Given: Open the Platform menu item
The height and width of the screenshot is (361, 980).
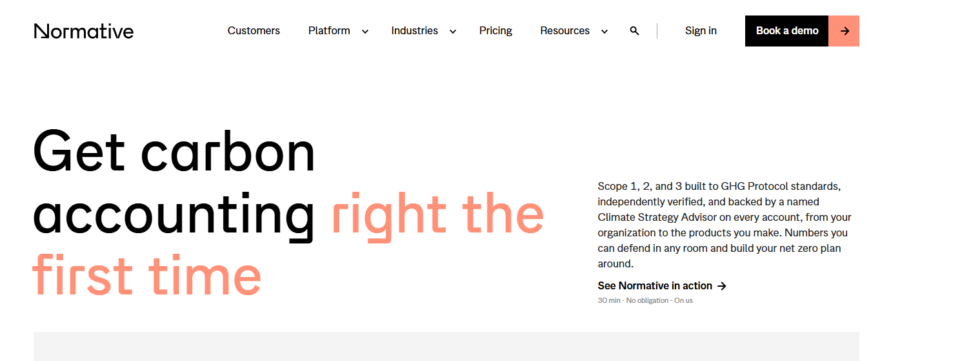Looking at the screenshot, I should tap(329, 31).
